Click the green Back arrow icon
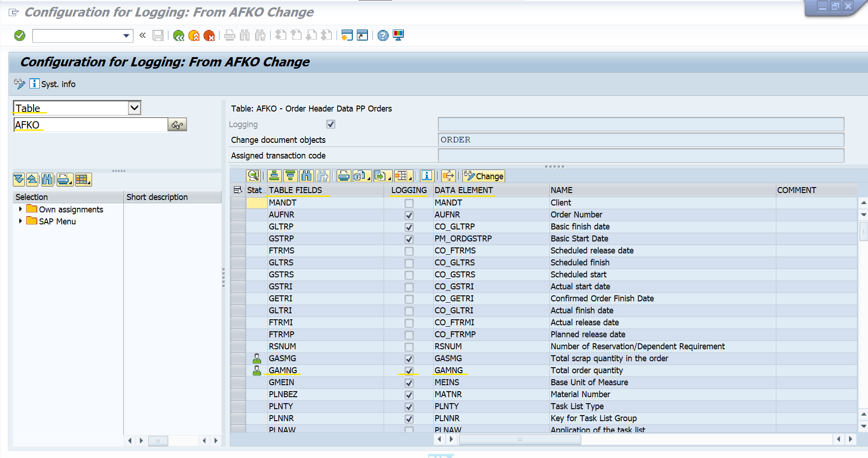 click(179, 35)
